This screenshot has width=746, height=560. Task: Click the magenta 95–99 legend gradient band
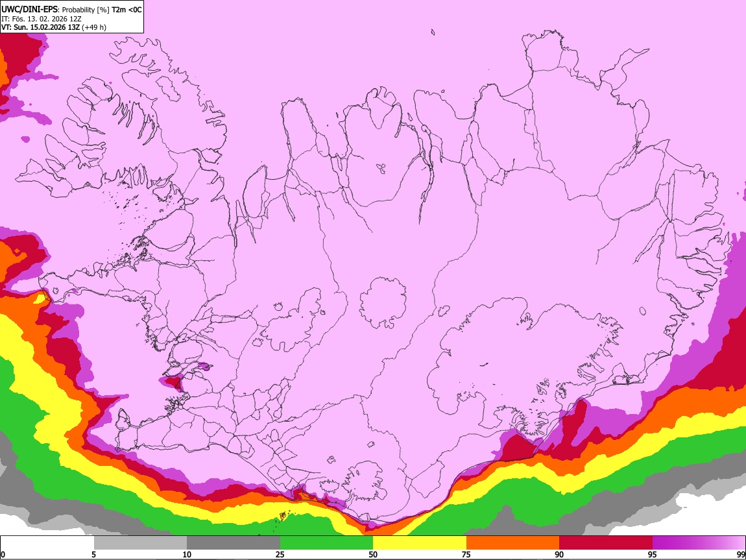click(x=699, y=543)
